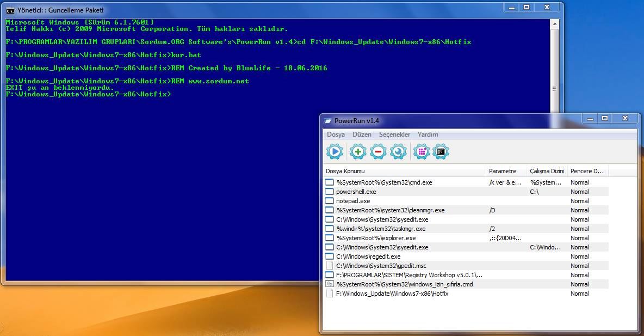Sort by Dosya Konumu column header
This screenshot has width=644, height=336.
click(404, 171)
